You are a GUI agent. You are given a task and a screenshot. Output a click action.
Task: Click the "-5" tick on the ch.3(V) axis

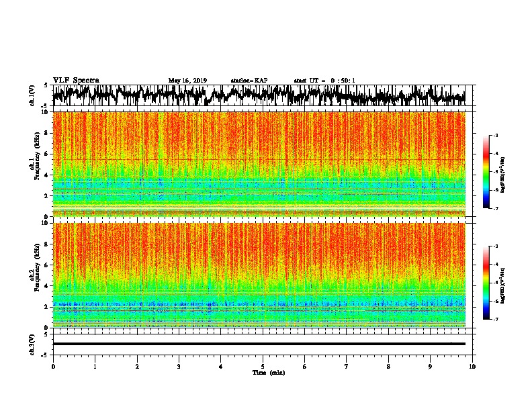point(45,355)
